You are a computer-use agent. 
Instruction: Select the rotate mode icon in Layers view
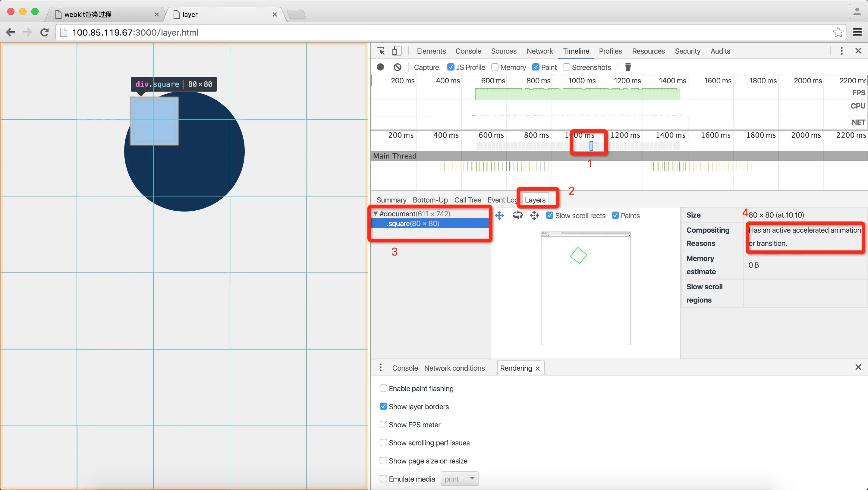(x=517, y=215)
